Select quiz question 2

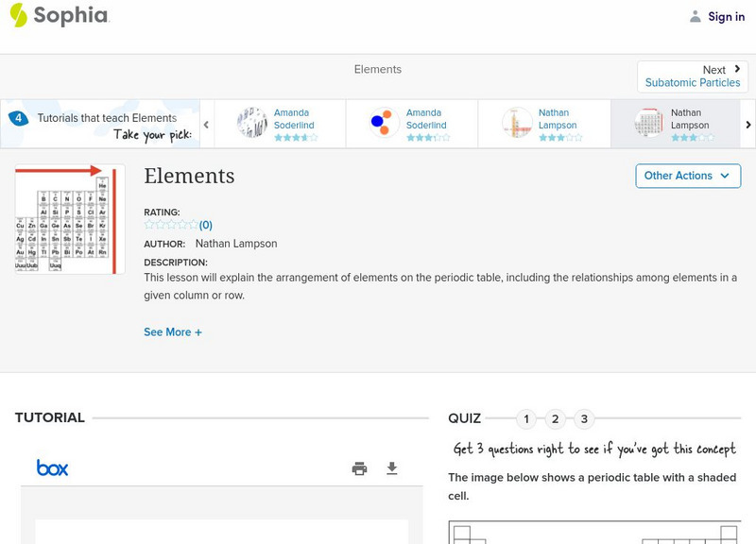click(x=556, y=418)
